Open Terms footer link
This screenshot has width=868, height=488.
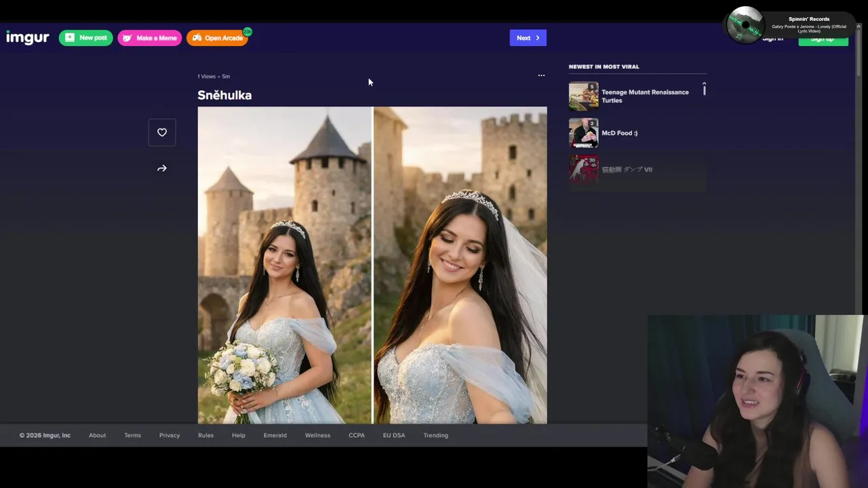tap(132, 435)
